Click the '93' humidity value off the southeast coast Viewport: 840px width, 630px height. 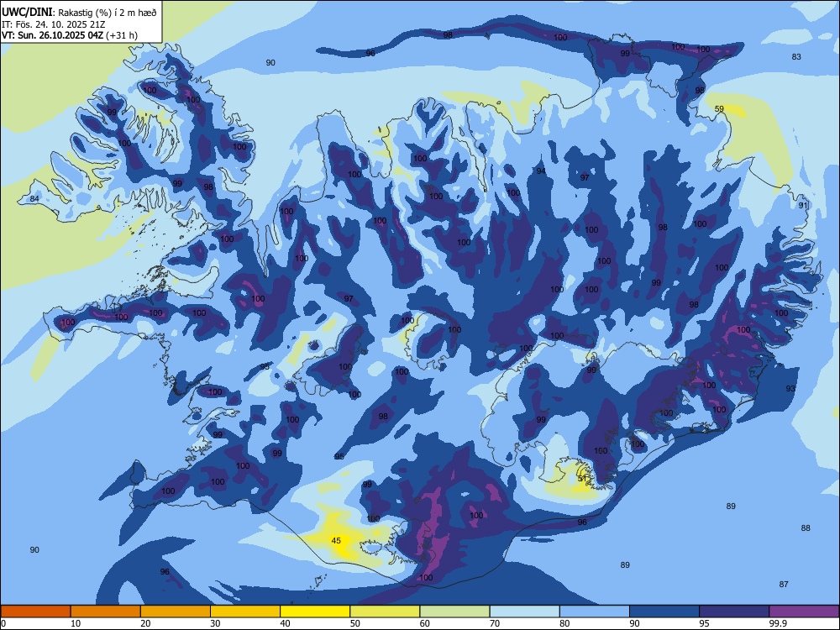pyautogui.click(x=790, y=388)
